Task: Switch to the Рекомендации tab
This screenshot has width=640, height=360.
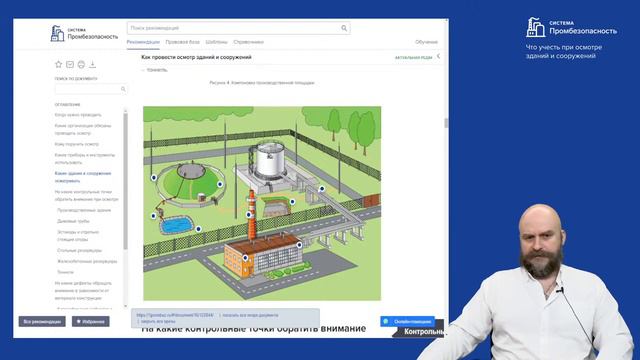Action: [143, 42]
